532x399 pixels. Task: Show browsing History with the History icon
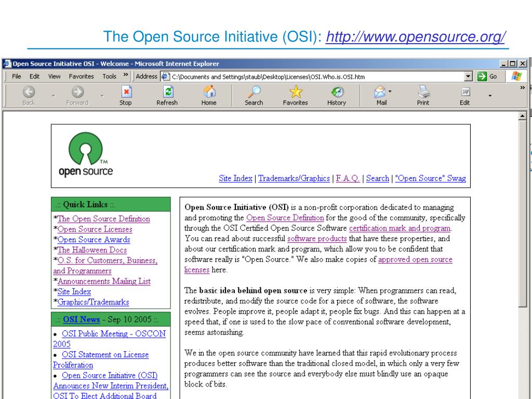point(337,92)
